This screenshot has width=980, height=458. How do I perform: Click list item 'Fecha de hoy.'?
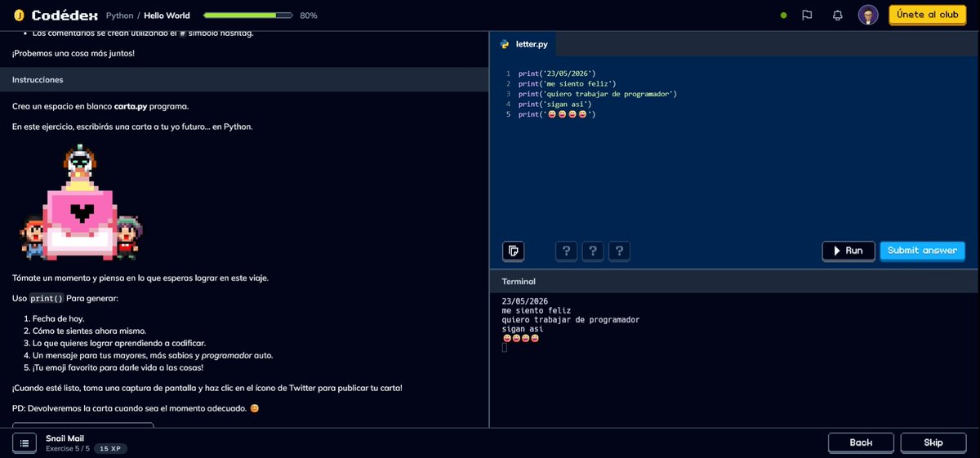click(x=58, y=318)
